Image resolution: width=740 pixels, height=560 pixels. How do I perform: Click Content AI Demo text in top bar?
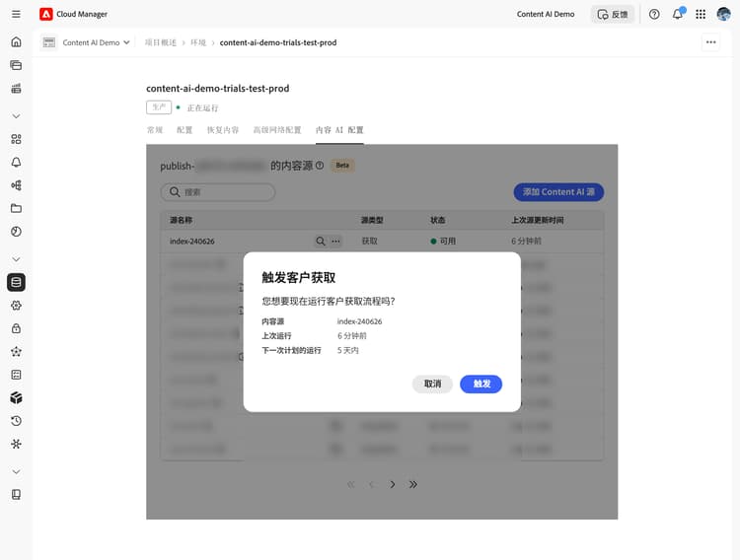[546, 14]
